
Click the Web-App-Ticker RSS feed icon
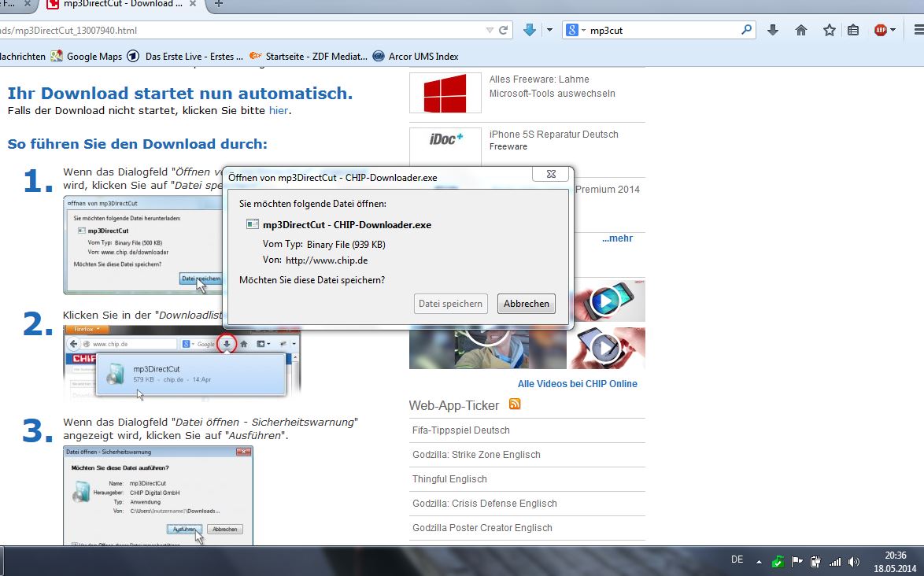click(515, 404)
